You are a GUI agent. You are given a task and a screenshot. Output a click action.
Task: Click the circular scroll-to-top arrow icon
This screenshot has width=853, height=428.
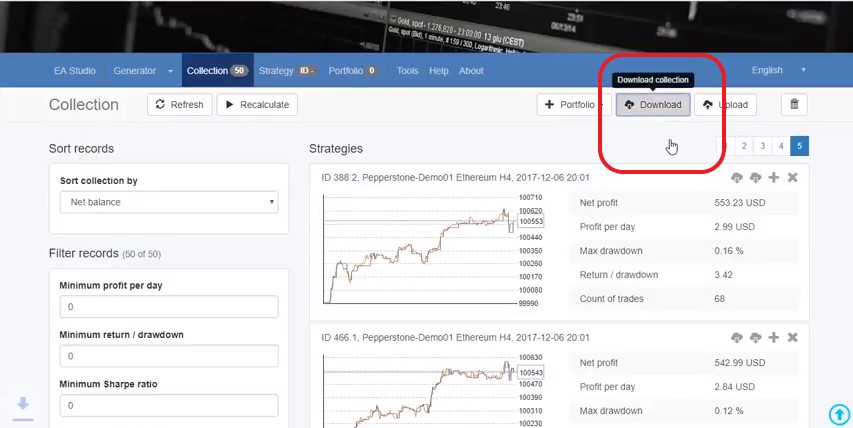pos(839,414)
